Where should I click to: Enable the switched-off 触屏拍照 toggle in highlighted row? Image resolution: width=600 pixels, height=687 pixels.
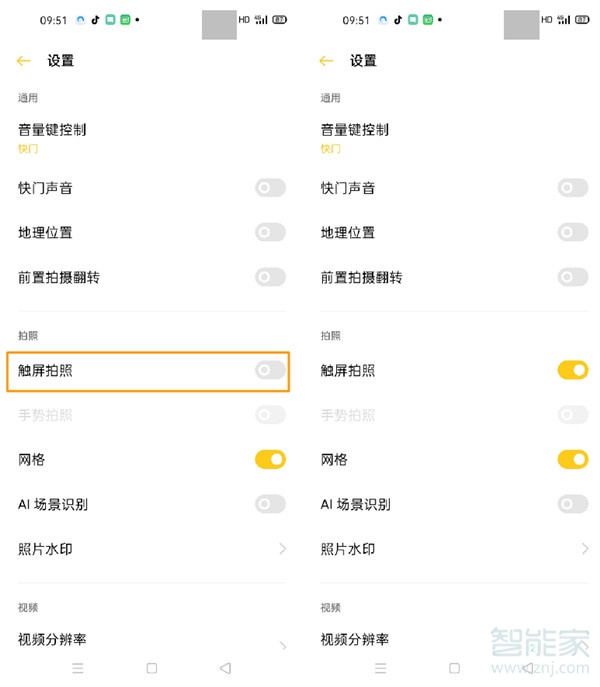click(270, 371)
